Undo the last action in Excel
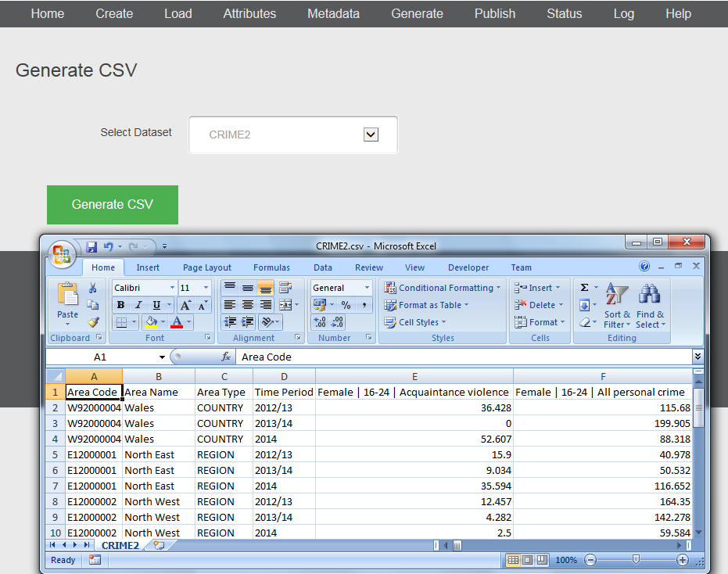Screen dimensions: 728x574 (x=108, y=246)
